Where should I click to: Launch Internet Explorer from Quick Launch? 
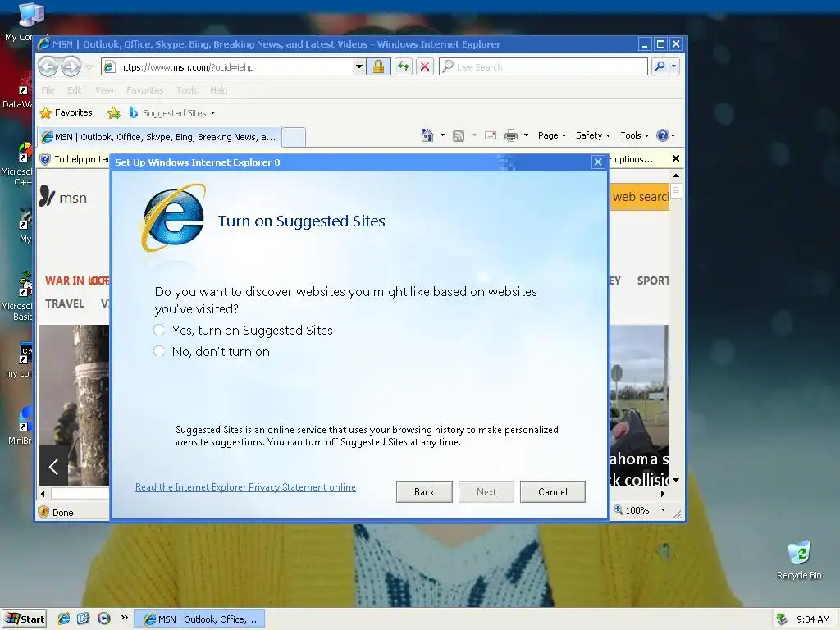pyautogui.click(x=64, y=619)
